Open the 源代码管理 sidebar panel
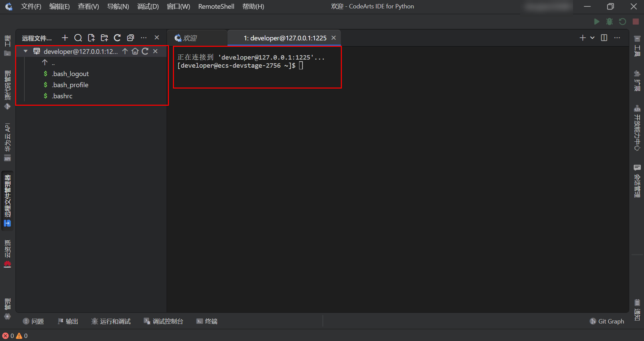The width and height of the screenshot is (644, 341). pyautogui.click(x=7, y=90)
